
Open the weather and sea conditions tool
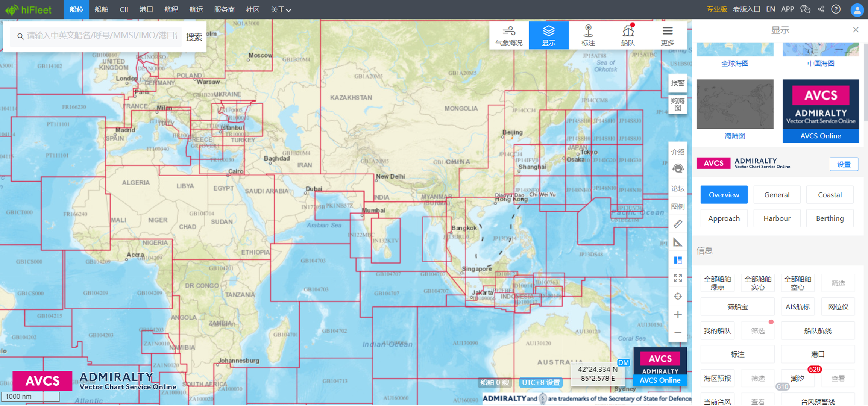[x=509, y=36]
